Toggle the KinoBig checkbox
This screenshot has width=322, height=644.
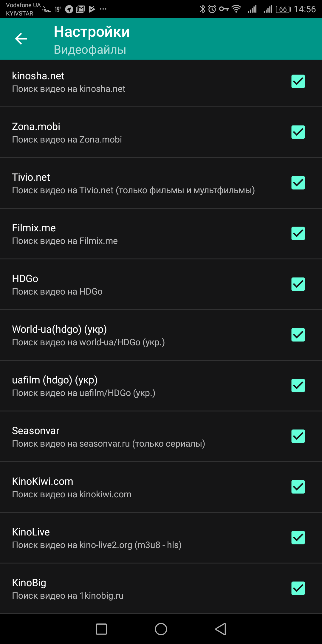pos(298,588)
